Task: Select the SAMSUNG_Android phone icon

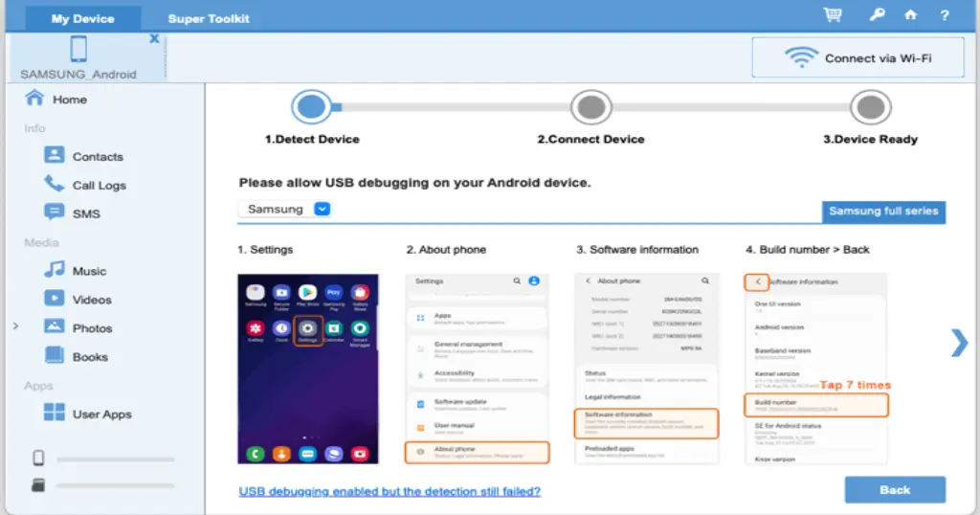Action: tap(78, 49)
